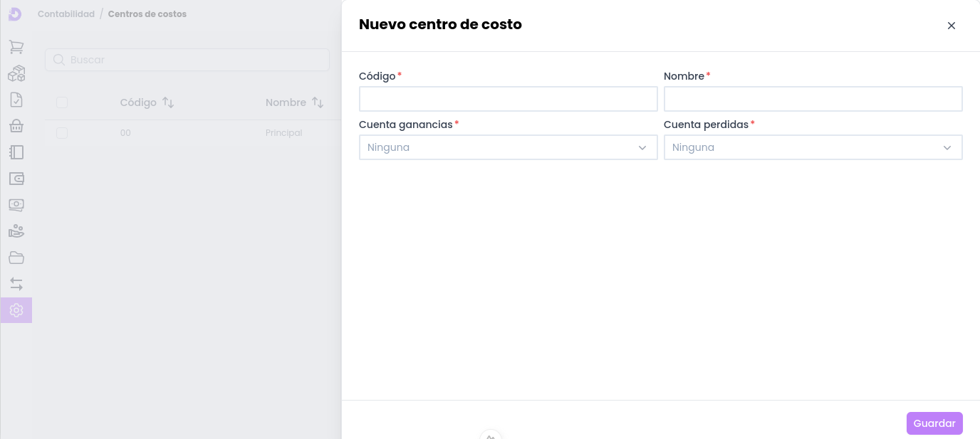Open the shopping cart sidebar icon
Image resolution: width=980 pixels, height=439 pixels.
pyautogui.click(x=16, y=48)
